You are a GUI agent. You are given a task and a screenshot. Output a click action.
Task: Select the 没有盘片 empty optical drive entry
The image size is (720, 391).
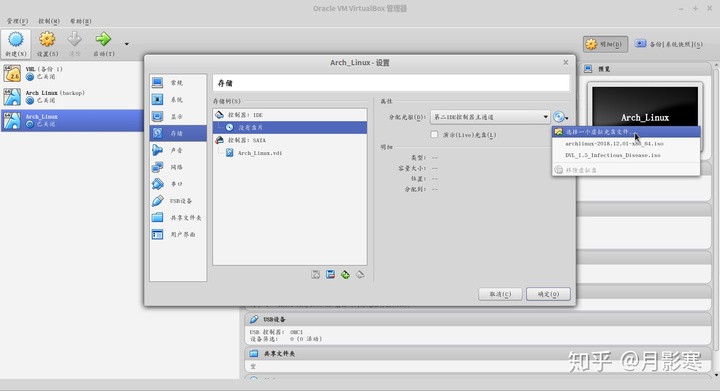coord(290,127)
